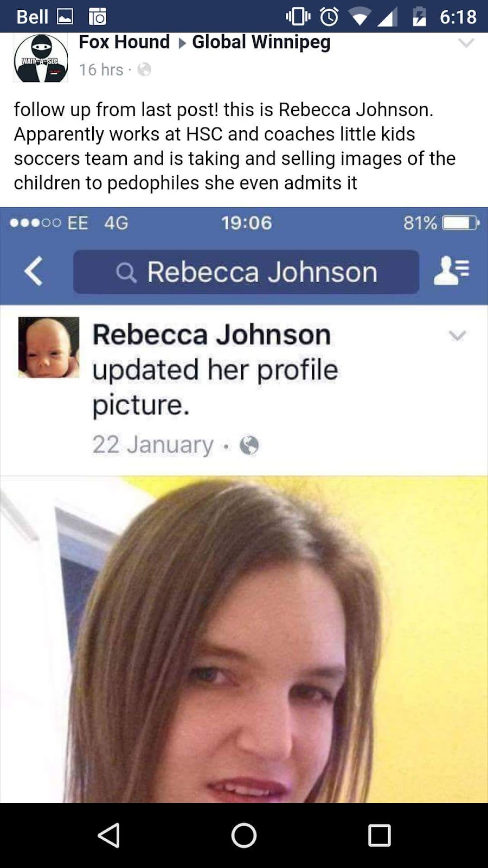The image size is (488, 868).
Task: Tap the Rebecca Johnson search input field
Action: pos(246,272)
